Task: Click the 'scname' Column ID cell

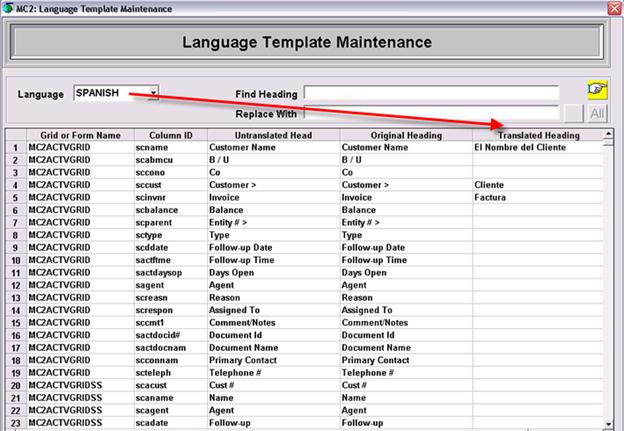Action: pos(171,148)
